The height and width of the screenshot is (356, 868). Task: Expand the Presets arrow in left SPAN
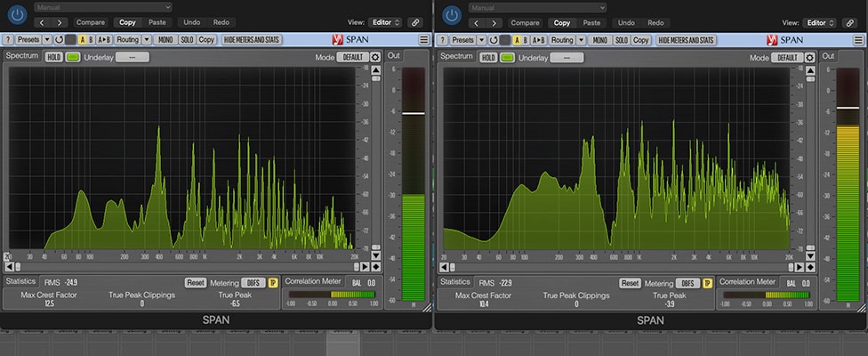pos(46,40)
